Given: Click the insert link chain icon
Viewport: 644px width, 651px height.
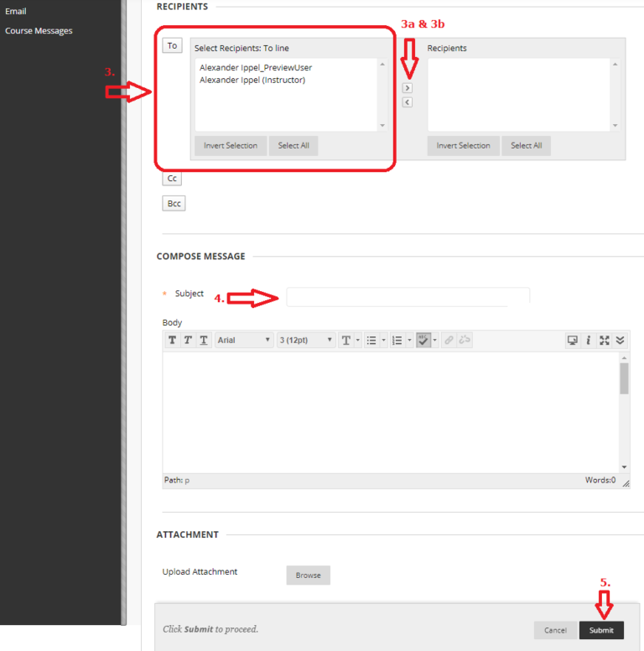Looking at the screenshot, I should (x=449, y=341).
